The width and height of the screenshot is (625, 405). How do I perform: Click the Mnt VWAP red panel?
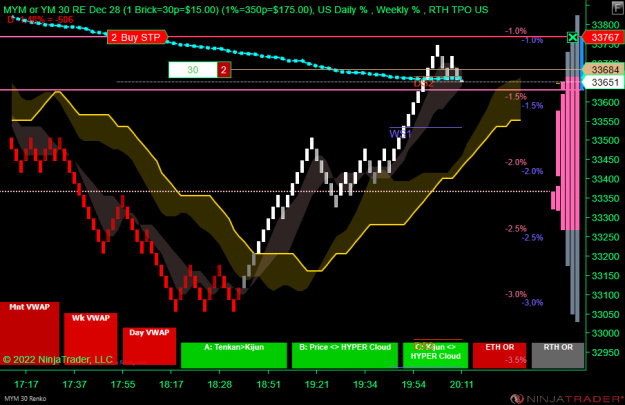coord(29,333)
